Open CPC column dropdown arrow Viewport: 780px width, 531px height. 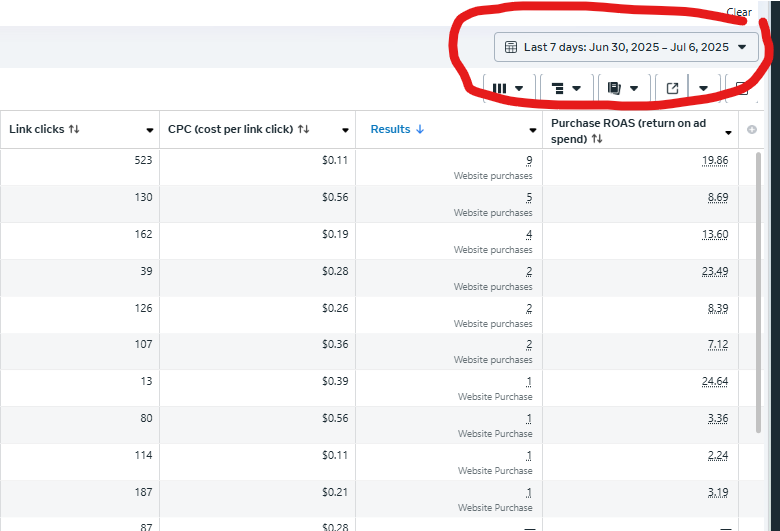pyautogui.click(x=346, y=130)
